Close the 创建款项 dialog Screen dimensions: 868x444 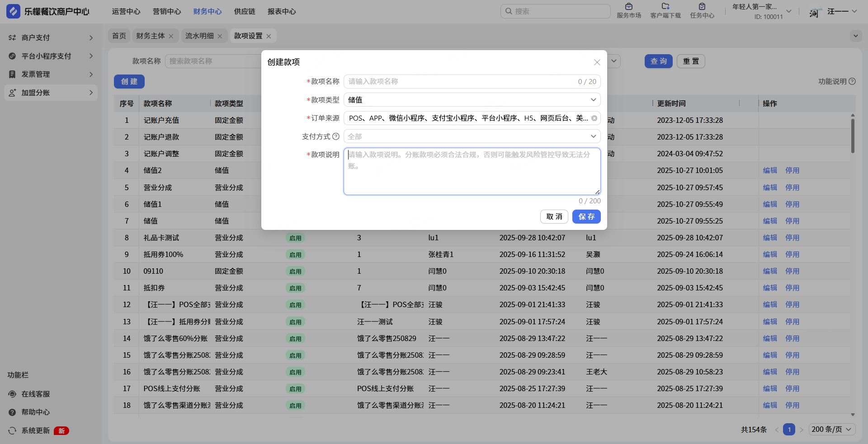[597, 62]
